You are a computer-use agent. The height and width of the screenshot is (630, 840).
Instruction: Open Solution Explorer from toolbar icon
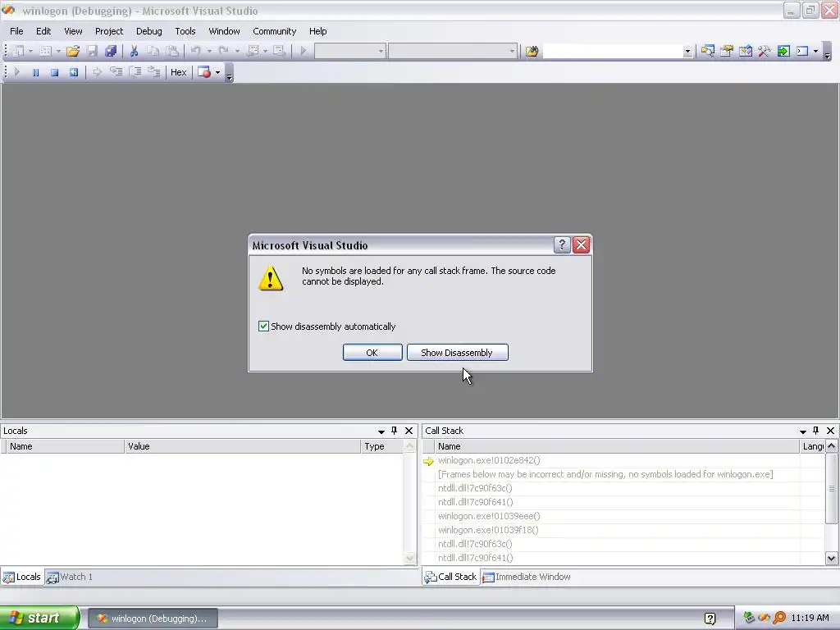tap(708, 51)
